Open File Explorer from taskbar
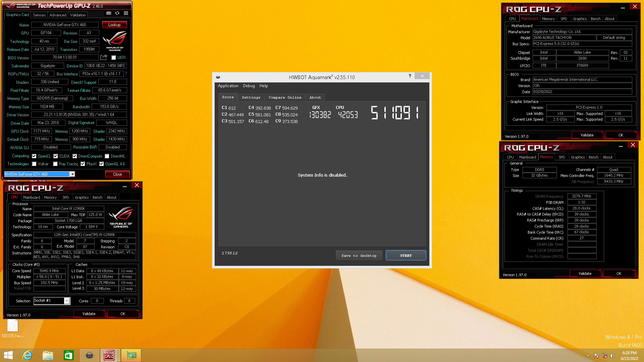The width and height of the screenshot is (644, 362). point(48,355)
